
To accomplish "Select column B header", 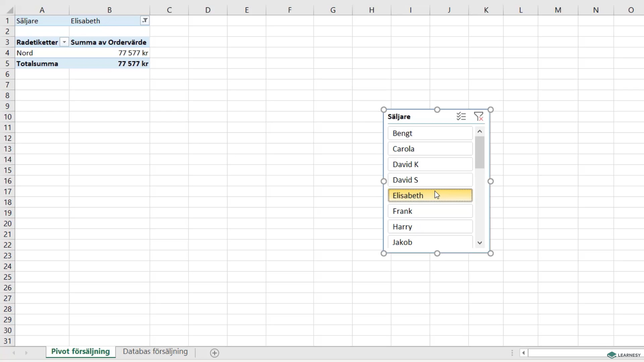I will click(x=109, y=10).
